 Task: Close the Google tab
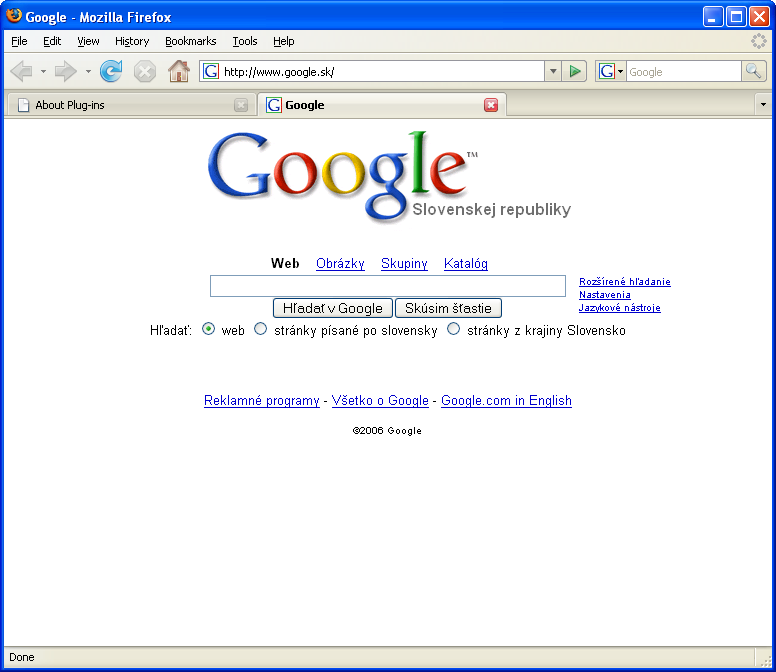click(x=490, y=105)
